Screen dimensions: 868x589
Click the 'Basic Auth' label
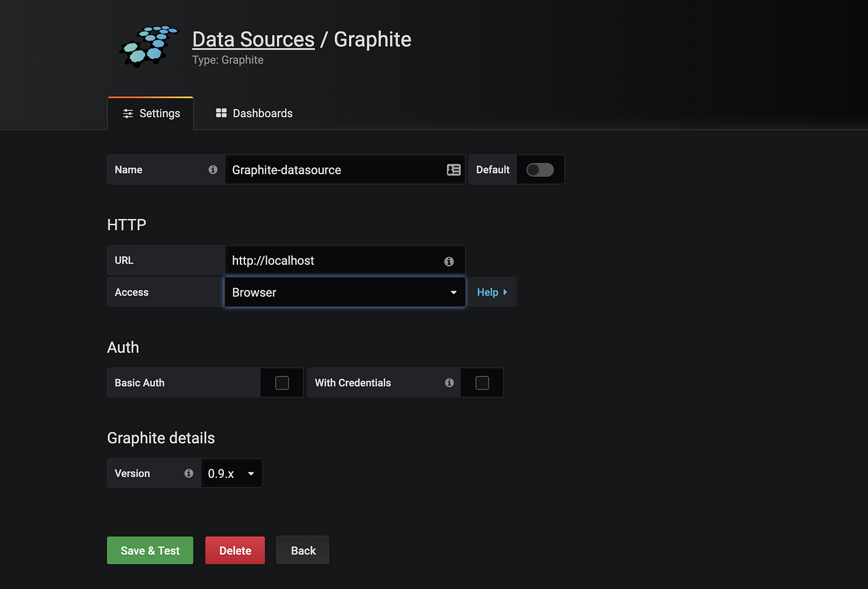139,383
